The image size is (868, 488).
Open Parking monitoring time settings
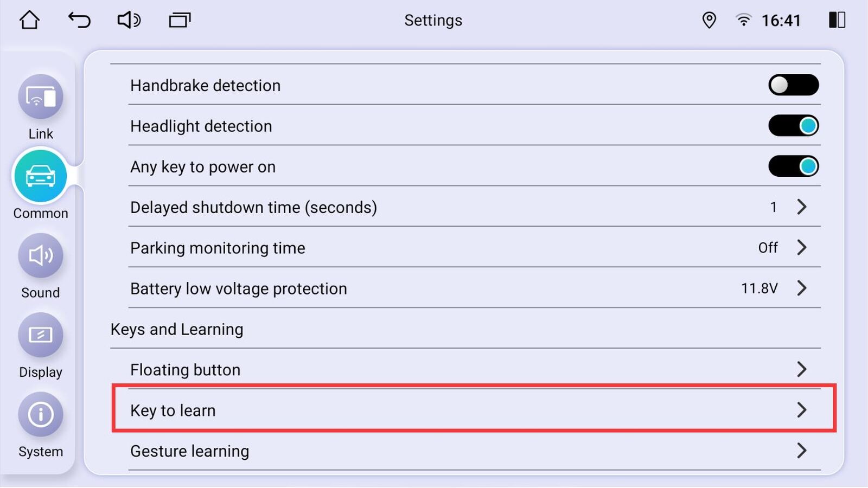point(802,247)
